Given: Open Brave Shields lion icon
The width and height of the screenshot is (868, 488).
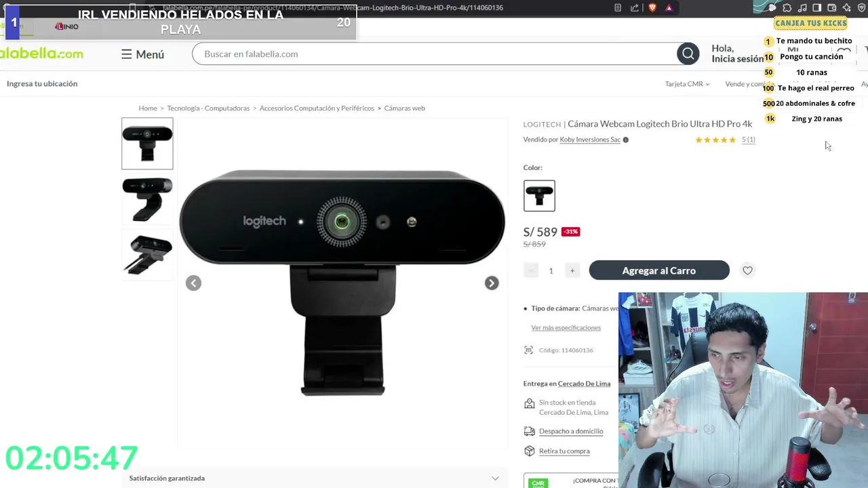Looking at the screenshot, I should [652, 7].
